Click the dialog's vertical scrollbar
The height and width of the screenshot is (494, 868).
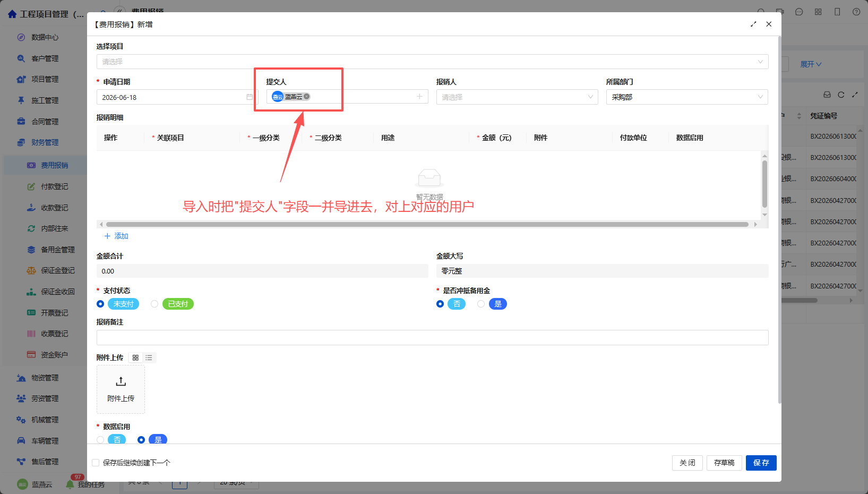tap(779, 220)
